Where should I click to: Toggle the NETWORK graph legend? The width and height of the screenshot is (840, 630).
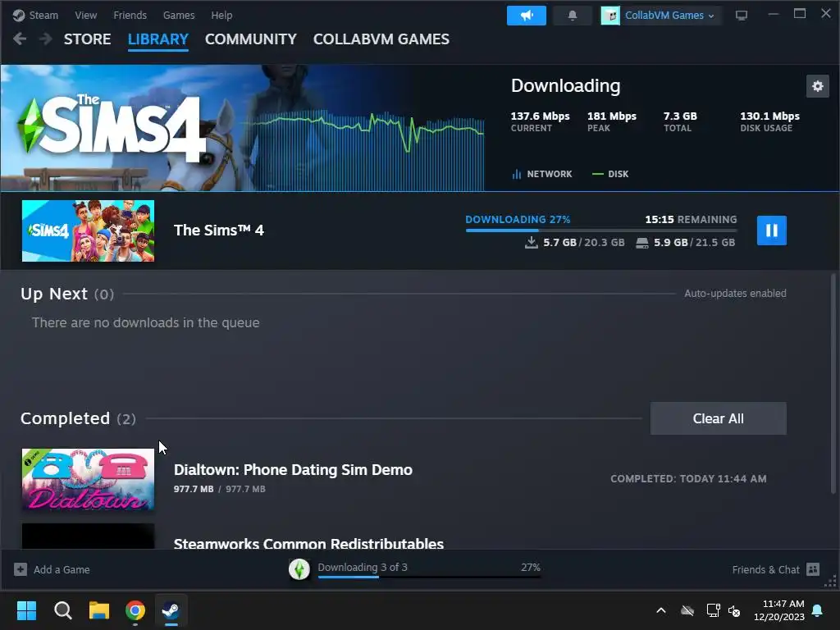click(542, 174)
